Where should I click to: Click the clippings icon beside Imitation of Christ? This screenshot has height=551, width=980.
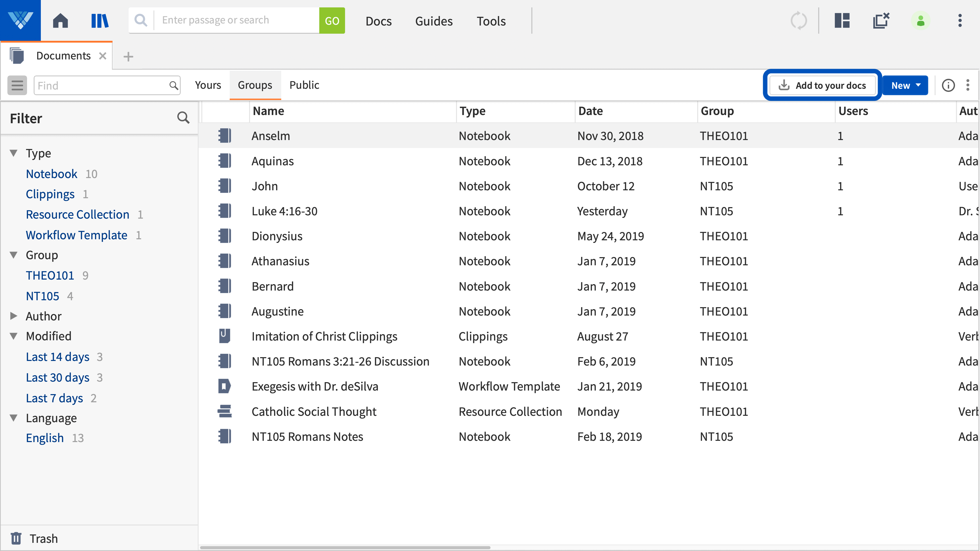(x=225, y=336)
